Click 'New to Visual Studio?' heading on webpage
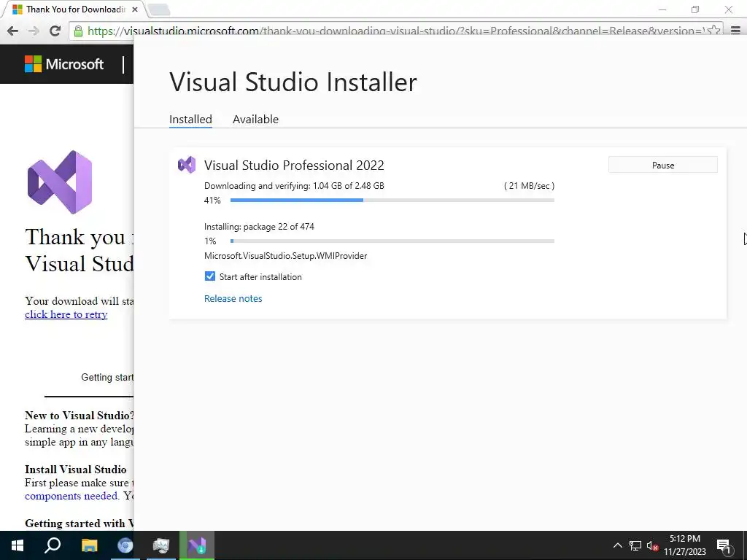The height and width of the screenshot is (560, 747). pyautogui.click(x=79, y=415)
